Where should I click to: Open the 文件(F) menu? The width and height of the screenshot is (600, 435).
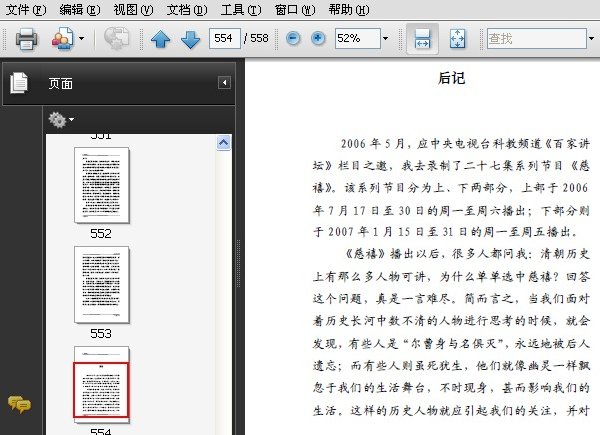tap(25, 10)
